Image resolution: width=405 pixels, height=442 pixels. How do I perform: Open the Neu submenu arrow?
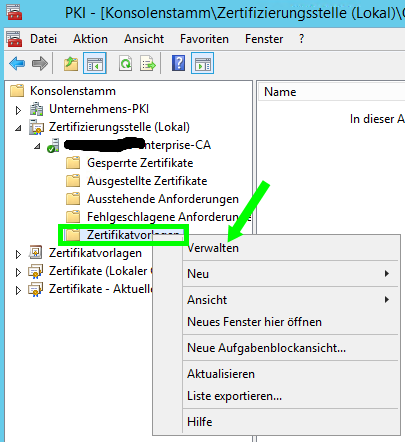click(x=387, y=274)
